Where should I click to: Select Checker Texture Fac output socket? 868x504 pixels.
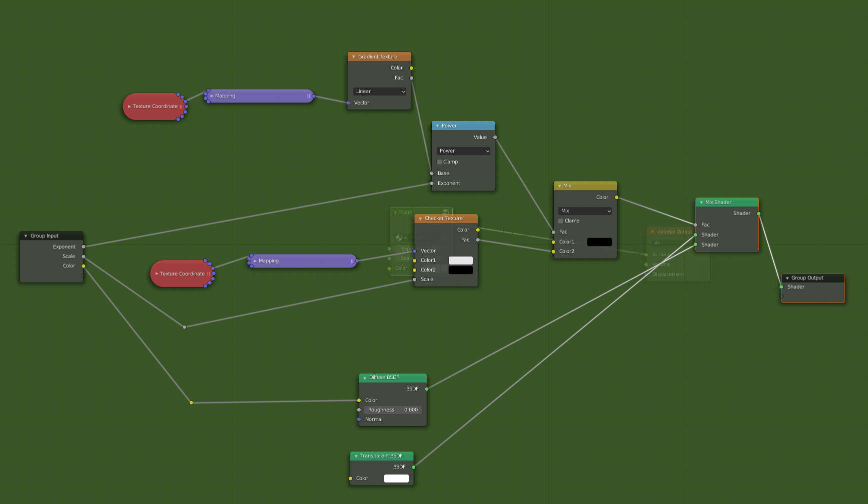(x=478, y=240)
